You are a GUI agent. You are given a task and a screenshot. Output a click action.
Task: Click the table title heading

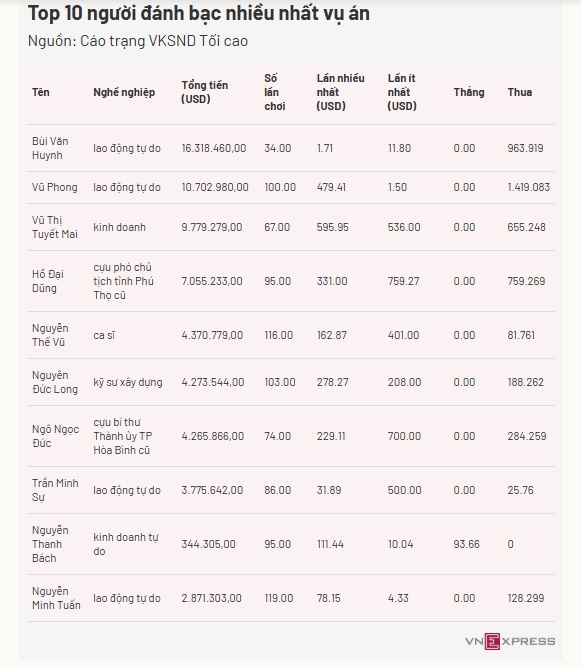[x=199, y=13]
